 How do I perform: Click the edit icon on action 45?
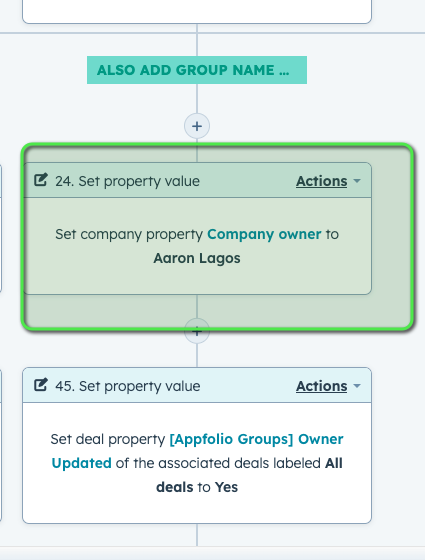(40, 385)
